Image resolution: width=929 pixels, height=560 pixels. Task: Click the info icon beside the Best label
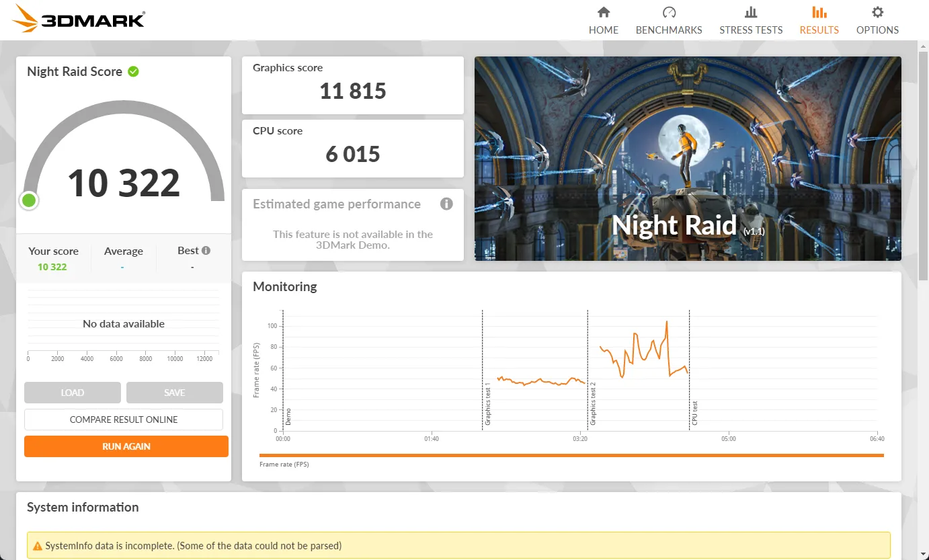pos(204,249)
